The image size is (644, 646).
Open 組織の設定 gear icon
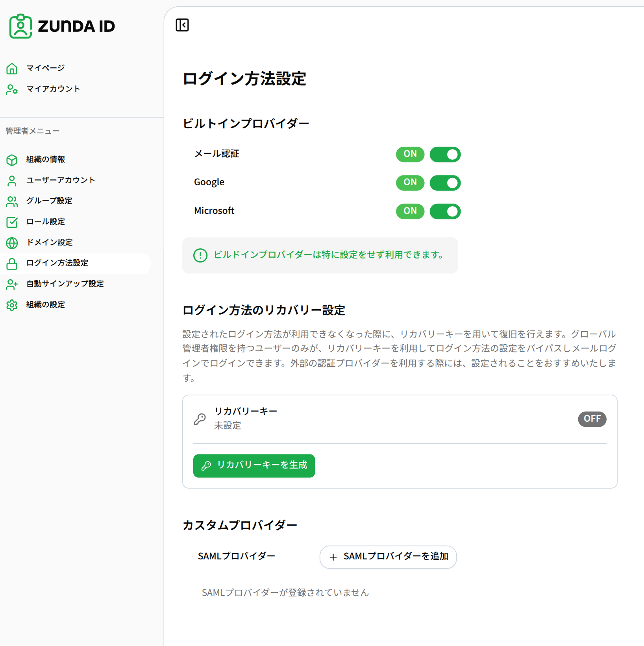12,305
